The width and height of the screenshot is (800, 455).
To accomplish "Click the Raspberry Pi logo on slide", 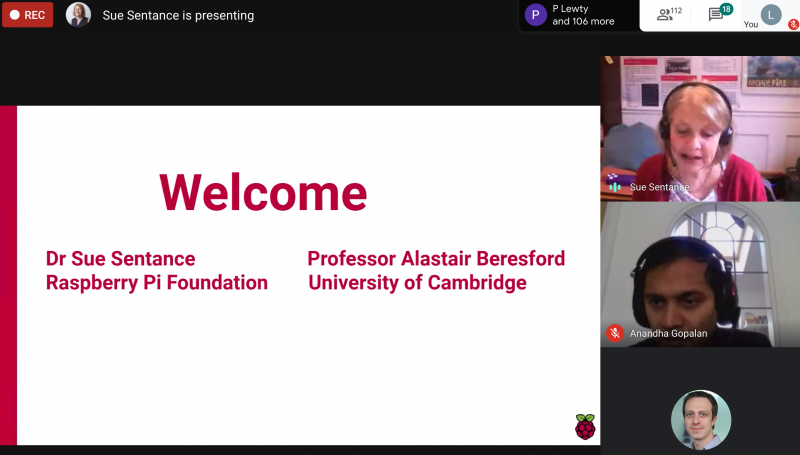I will 585,426.
